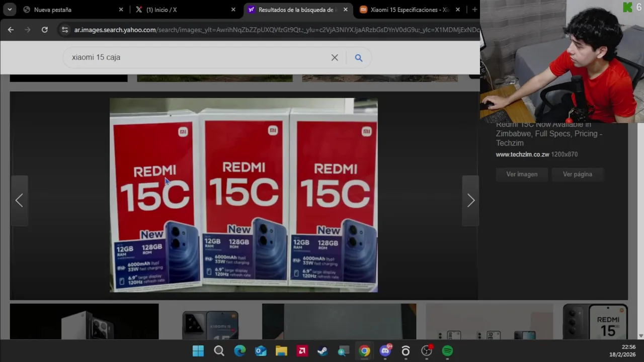
Task: Open the Redmi 15C Techzim title link
Action: point(549,134)
